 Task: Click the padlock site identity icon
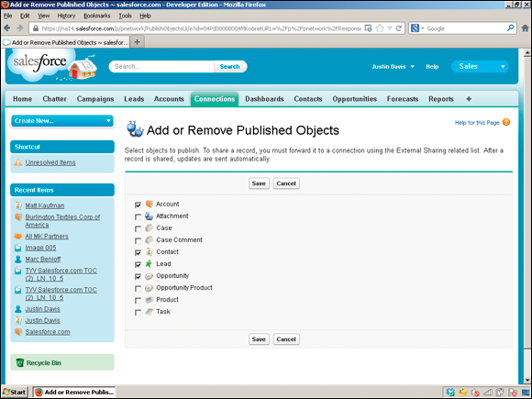click(36, 28)
